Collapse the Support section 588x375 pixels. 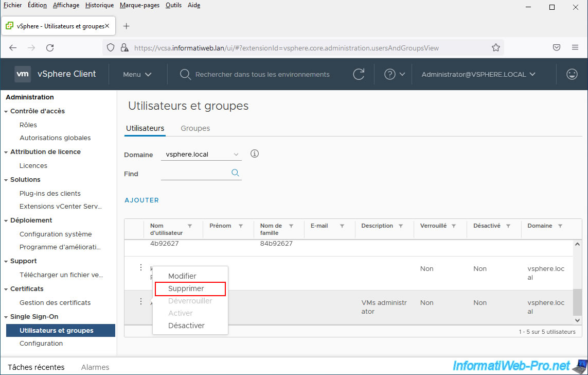[x=6, y=262]
